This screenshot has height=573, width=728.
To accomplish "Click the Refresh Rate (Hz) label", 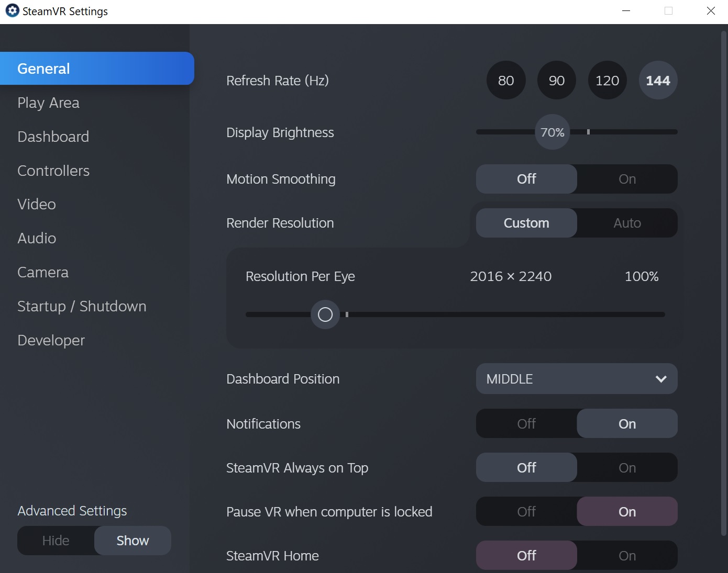I will click(278, 81).
